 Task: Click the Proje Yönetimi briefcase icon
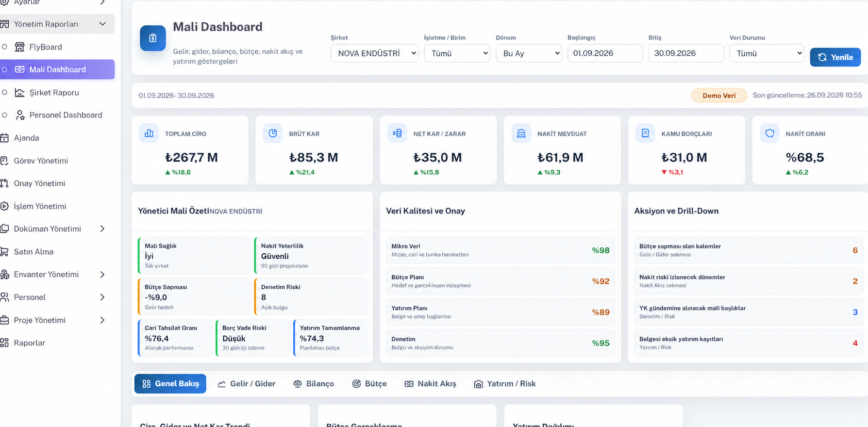pyautogui.click(x=4, y=320)
